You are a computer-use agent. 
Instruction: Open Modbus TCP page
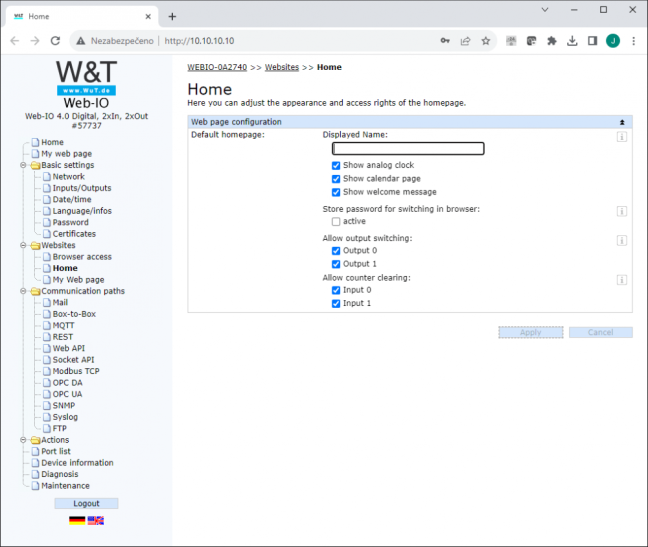[76, 371]
